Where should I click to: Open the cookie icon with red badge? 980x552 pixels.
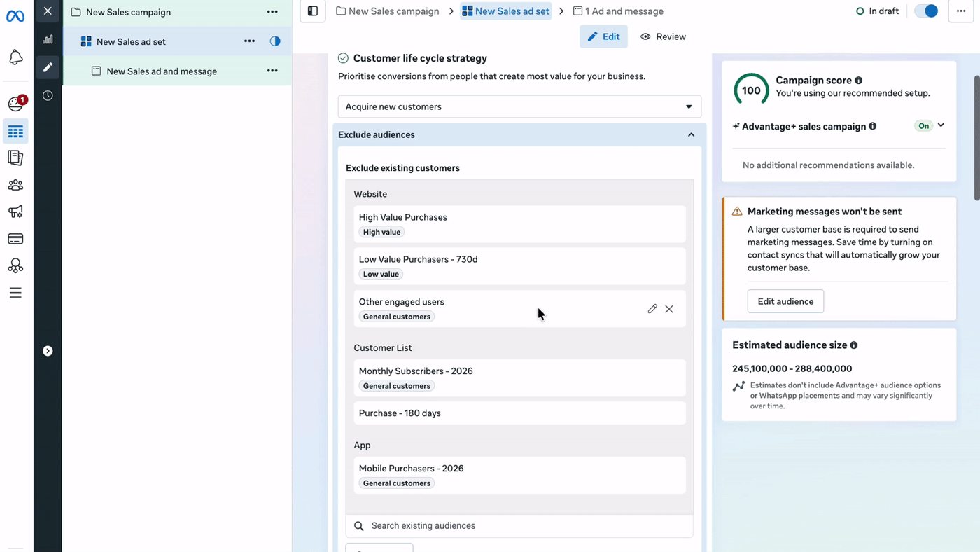(x=15, y=104)
